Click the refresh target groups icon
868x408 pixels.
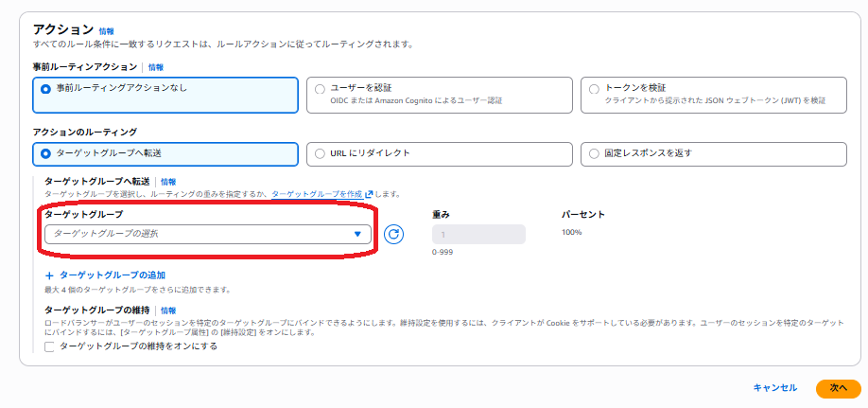[x=393, y=234]
